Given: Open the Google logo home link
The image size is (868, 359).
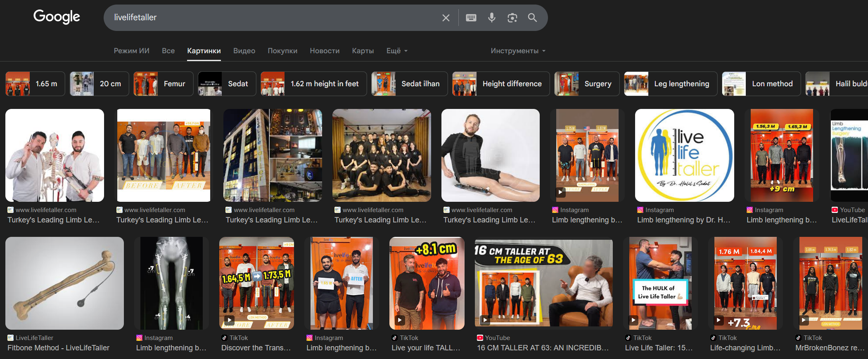Looking at the screenshot, I should tap(57, 17).
